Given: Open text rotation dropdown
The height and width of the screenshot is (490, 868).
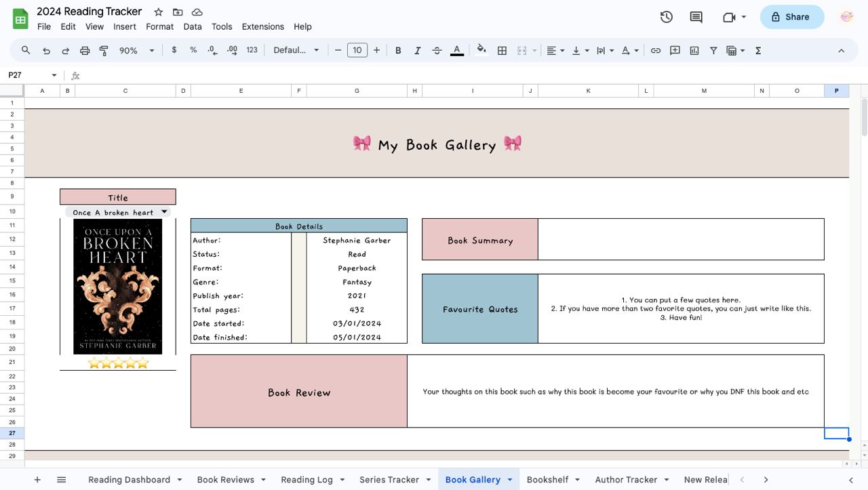Looking at the screenshot, I should click(629, 50).
